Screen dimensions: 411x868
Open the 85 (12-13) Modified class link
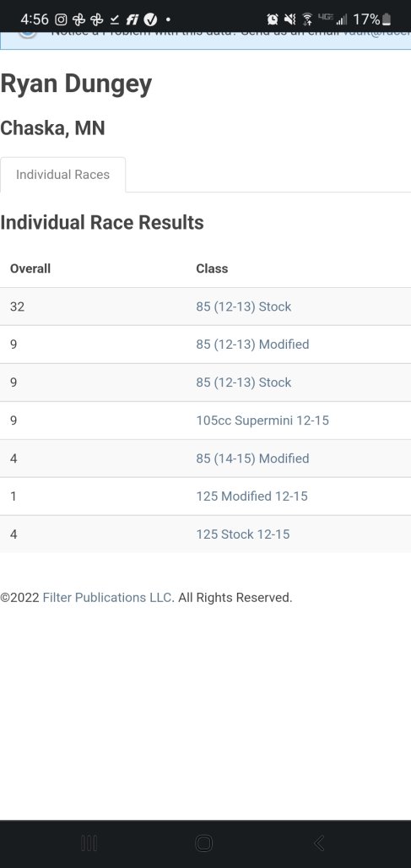252,344
